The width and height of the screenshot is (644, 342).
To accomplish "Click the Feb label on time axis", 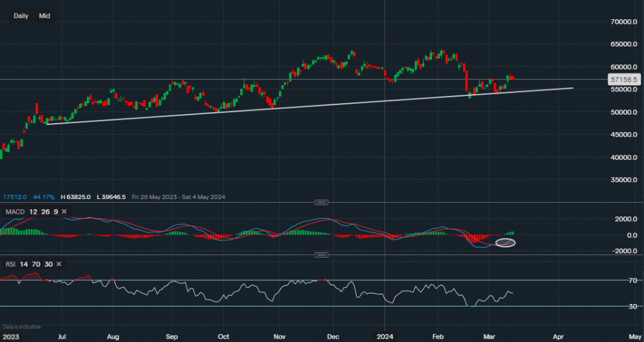I will coord(438,336).
